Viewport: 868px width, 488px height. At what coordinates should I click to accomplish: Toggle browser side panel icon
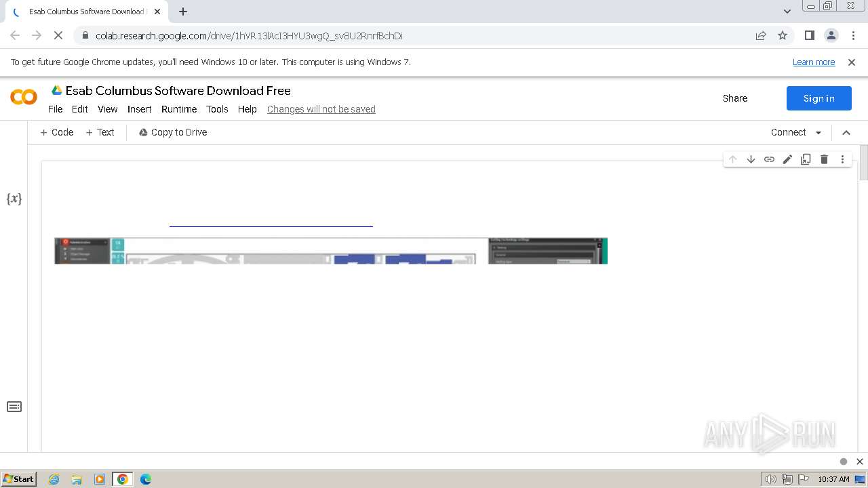(809, 35)
